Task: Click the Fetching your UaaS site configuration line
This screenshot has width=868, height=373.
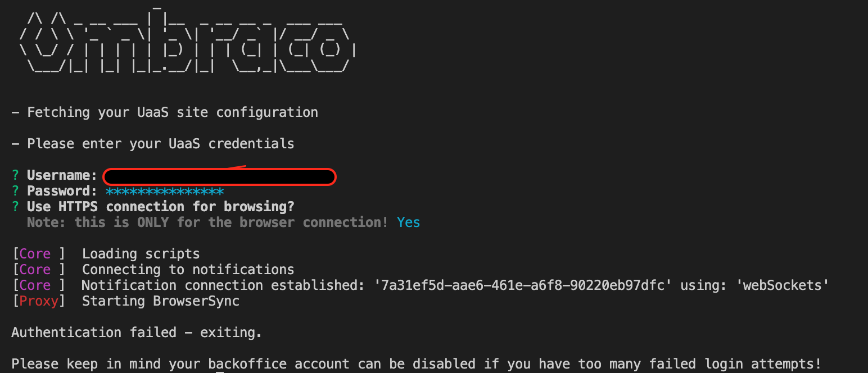Action: (x=165, y=113)
